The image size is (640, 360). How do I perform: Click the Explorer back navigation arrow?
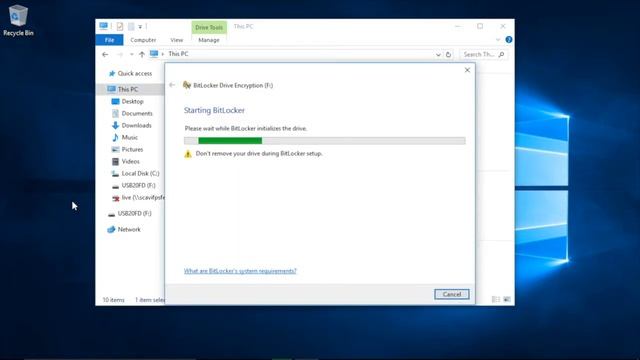point(105,54)
